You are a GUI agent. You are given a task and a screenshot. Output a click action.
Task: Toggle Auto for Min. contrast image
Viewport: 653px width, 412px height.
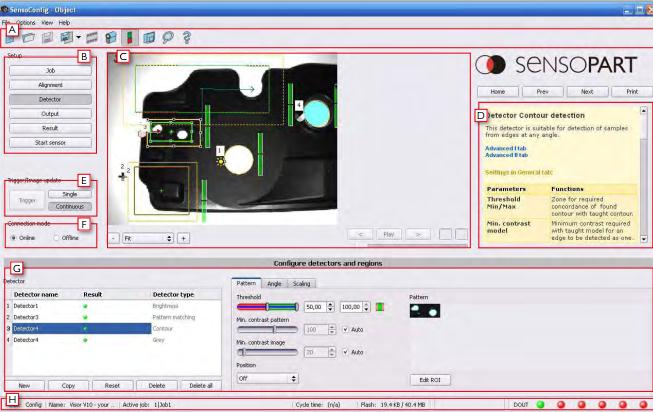[x=346, y=351]
